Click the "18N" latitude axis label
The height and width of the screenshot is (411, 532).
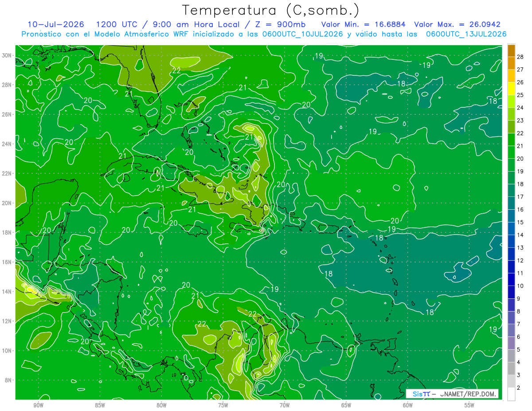tap(8, 232)
